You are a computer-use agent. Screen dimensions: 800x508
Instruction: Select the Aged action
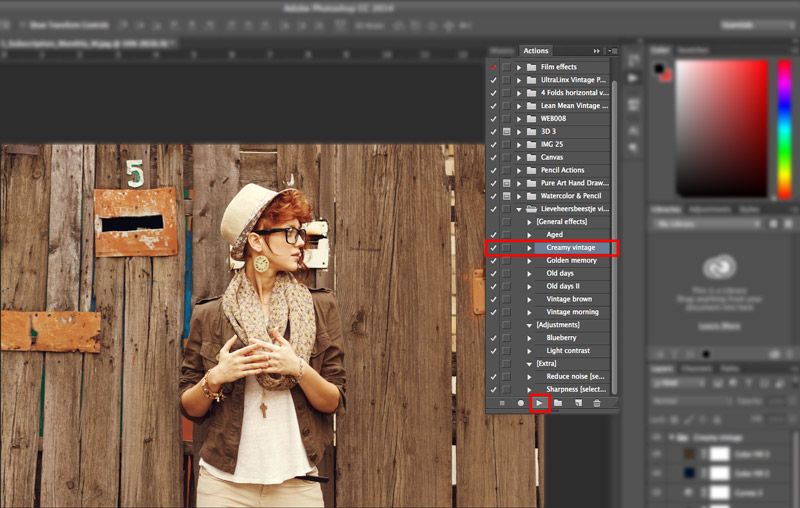pos(555,235)
